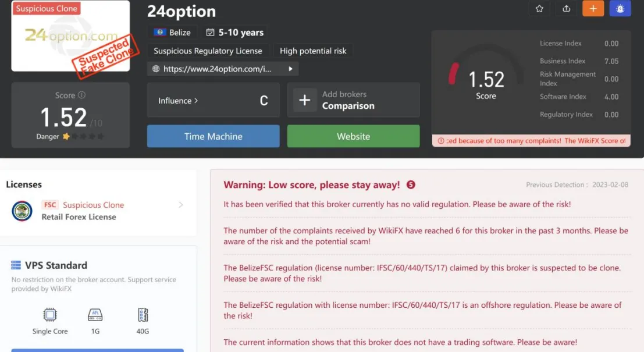Click the globe icon by website URL
This screenshot has height=352, width=644.
click(x=156, y=69)
